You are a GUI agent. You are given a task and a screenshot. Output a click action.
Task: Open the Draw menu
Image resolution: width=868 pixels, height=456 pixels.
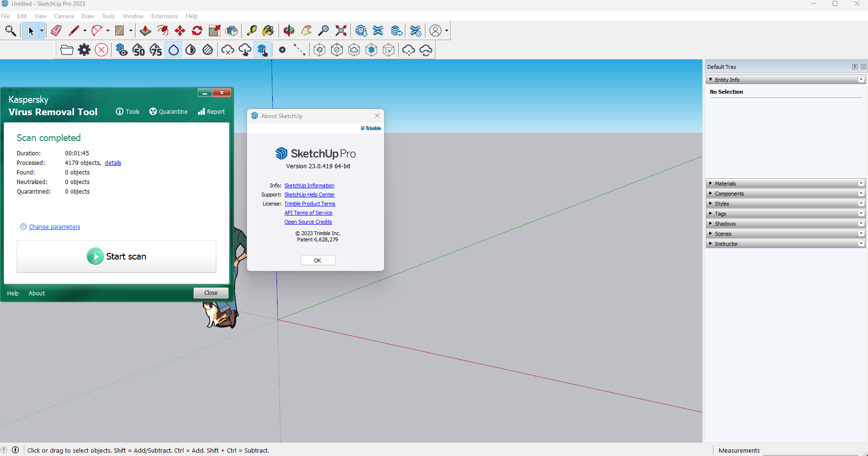coord(88,16)
